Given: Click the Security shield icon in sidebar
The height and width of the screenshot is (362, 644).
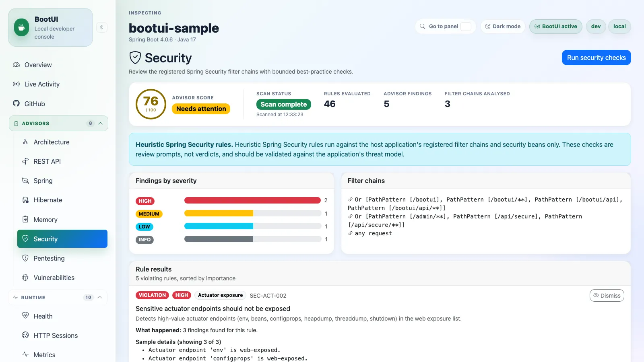Looking at the screenshot, I should point(25,239).
